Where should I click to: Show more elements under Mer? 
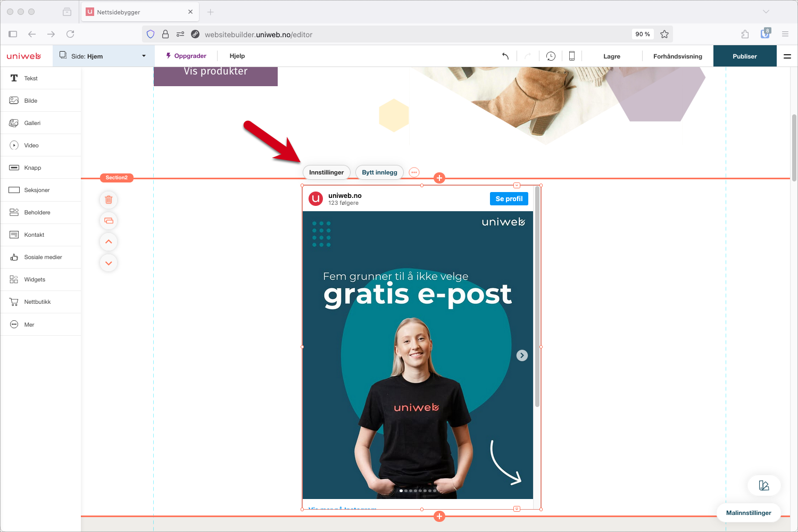click(x=40, y=325)
